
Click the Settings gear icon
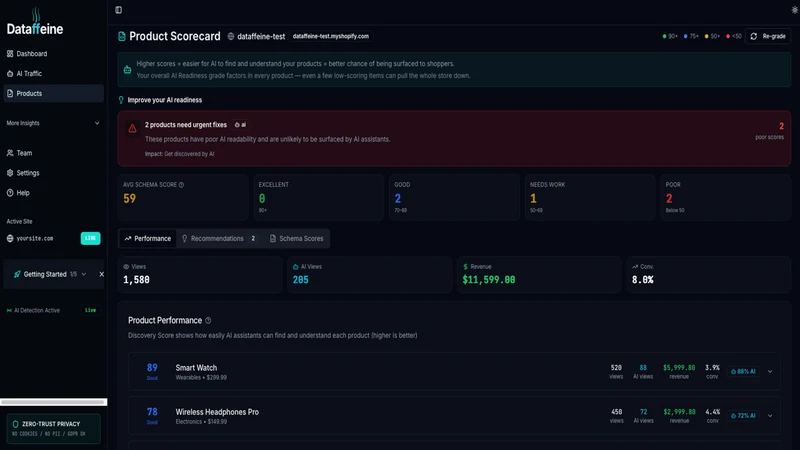point(10,173)
